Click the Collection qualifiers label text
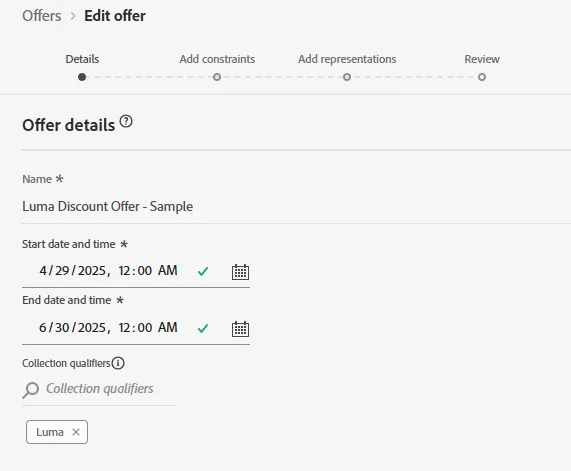This screenshot has height=471, width=571. (x=66, y=363)
